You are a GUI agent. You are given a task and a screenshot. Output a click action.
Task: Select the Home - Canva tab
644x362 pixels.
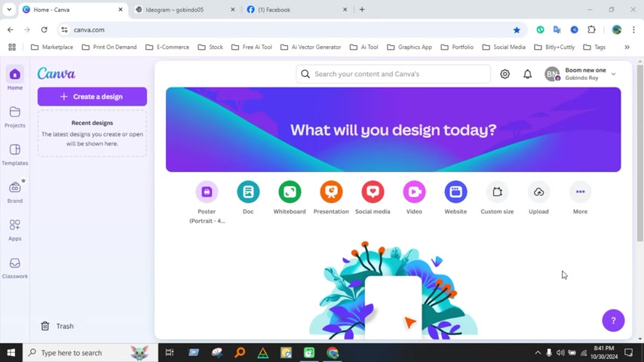tap(73, 10)
